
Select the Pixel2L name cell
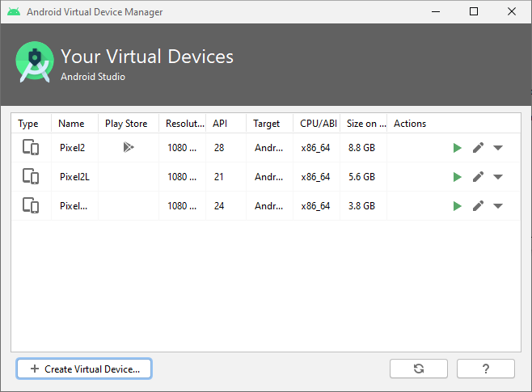pyautogui.click(x=74, y=177)
